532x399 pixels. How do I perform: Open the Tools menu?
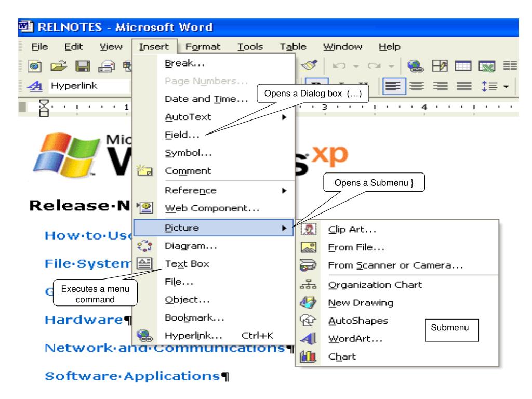[250, 46]
